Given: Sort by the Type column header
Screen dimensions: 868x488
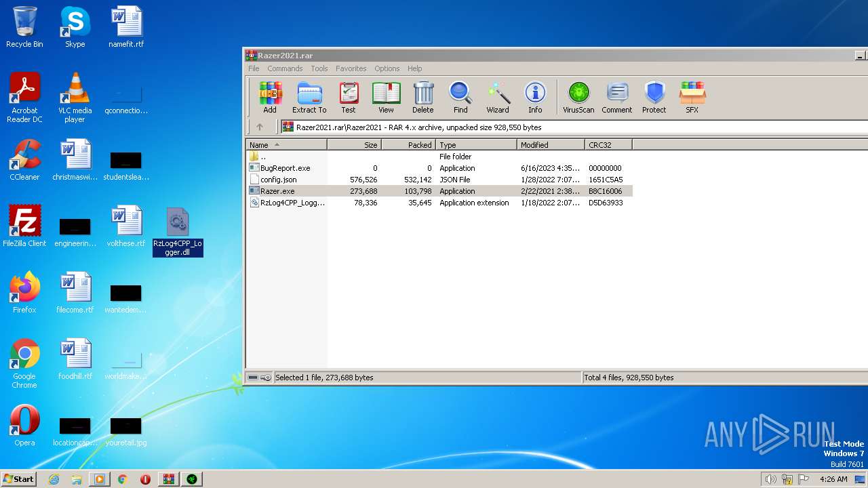Looking at the screenshot, I should [476, 144].
